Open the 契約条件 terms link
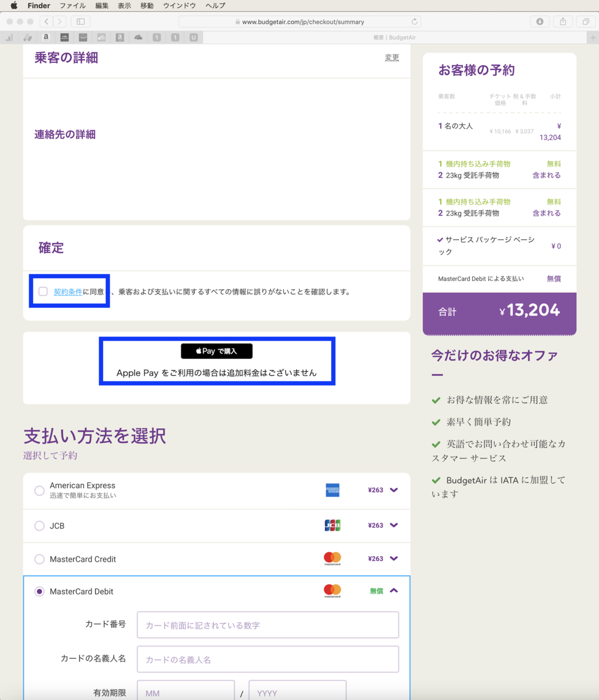The image size is (599, 700). point(68,292)
